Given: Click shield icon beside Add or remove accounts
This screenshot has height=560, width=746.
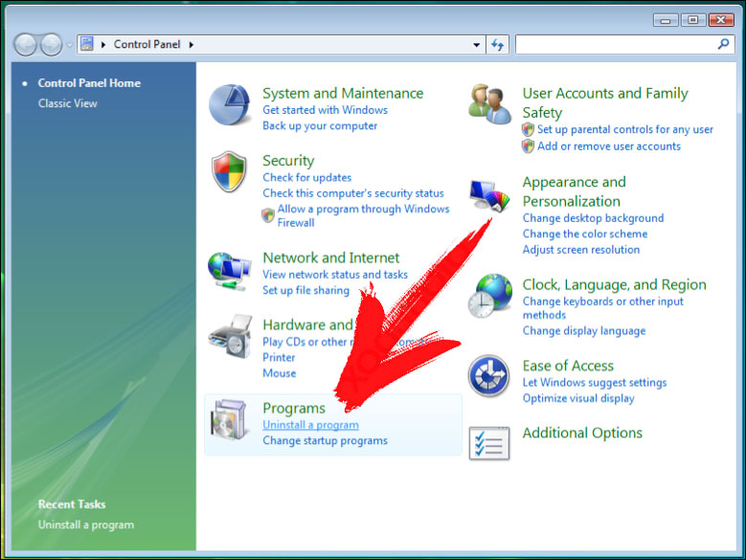Looking at the screenshot, I should (x=528, y=146).
